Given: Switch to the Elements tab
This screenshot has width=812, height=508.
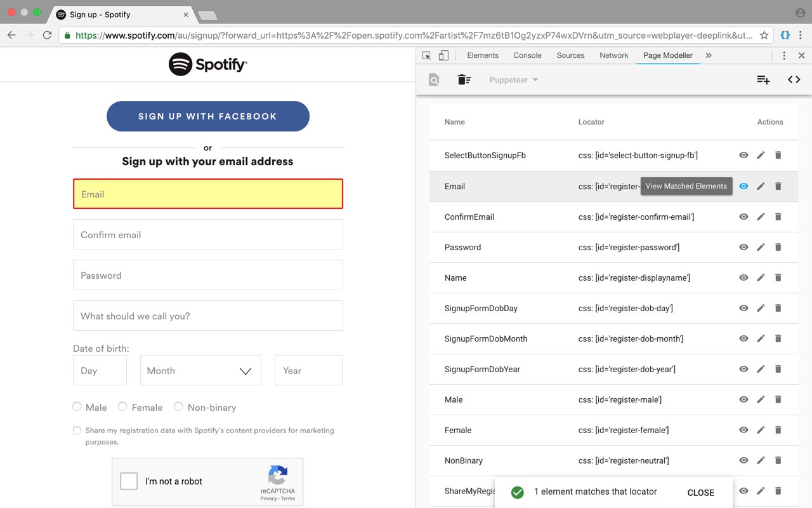Looking at the screenshot, I should (x=483, y=56).
